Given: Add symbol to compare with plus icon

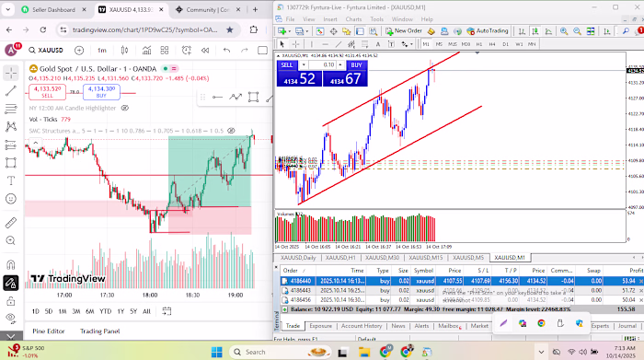Looking at the screenshot, I should point(79,50).
